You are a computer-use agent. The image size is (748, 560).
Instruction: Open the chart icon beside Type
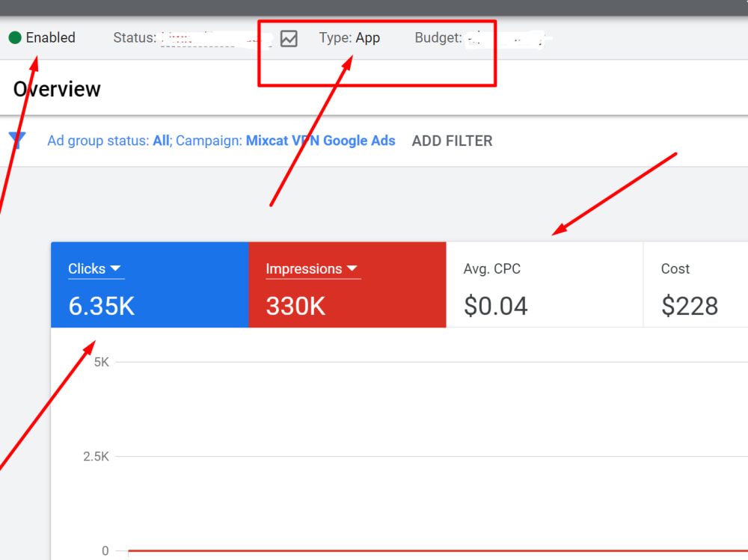point(289,38)
